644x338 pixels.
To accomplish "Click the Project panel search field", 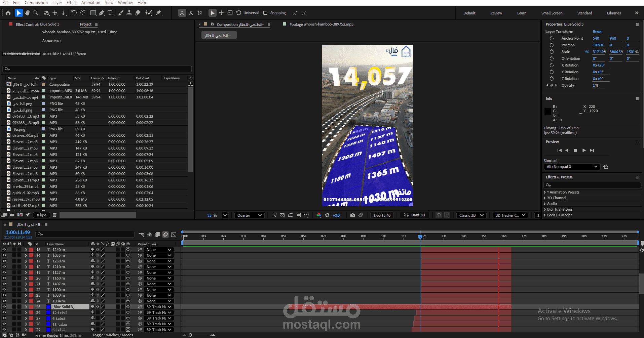I will coord(97,69).
